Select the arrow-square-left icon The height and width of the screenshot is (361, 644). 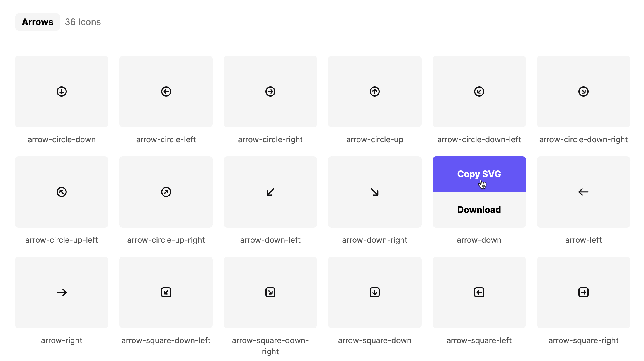[x=479, y=292]
